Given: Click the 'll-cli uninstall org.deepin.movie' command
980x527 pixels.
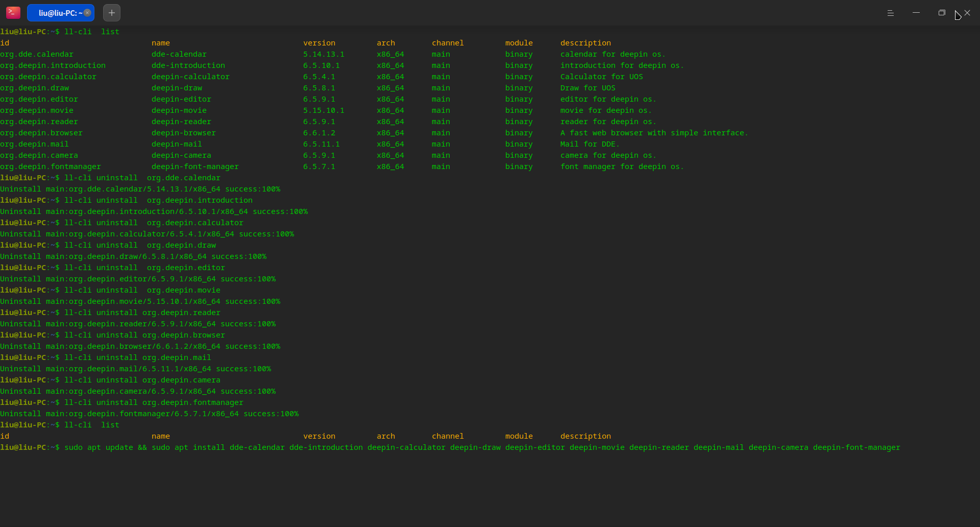Looking at the screenshot, I should 142,290.
